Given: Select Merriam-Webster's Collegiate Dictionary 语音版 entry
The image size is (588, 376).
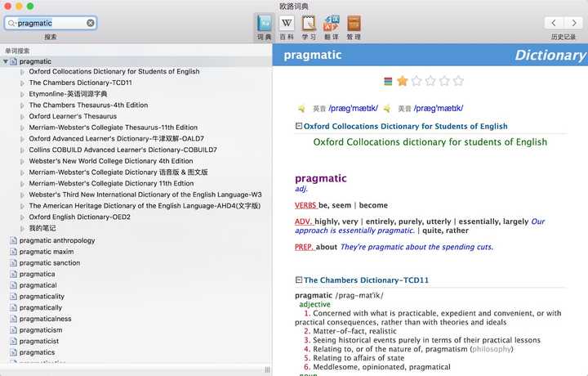Looking at the screenshot, I should click(x=118, y=172).
